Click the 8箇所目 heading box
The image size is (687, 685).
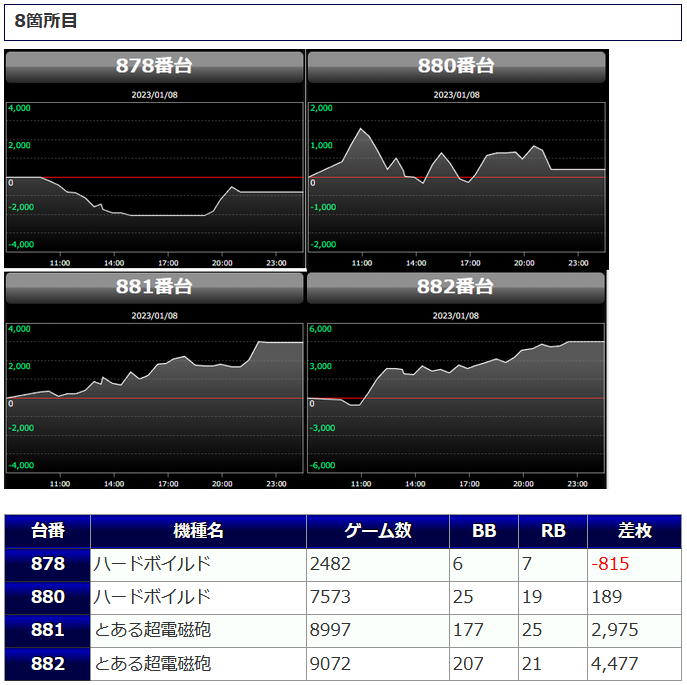coord(343,22)
